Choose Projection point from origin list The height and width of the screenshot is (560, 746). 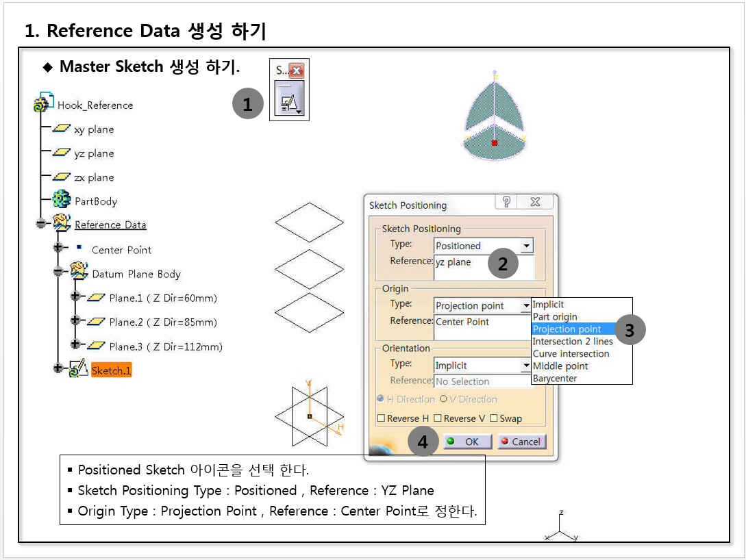[x=567, y=329]
